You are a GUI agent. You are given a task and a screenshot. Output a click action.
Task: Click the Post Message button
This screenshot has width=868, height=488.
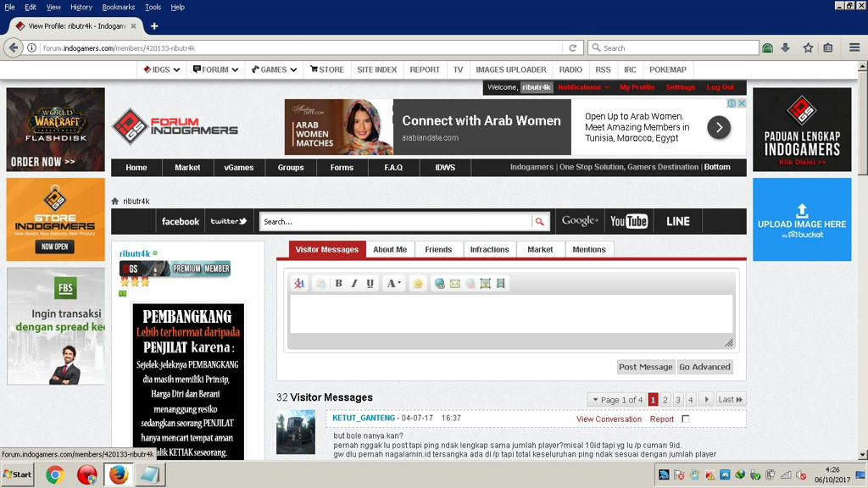pos(645,367)
